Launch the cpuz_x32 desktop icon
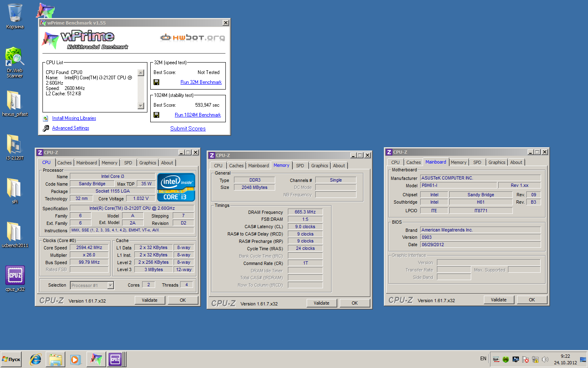Image resolution: width=588 pixels, height=368 pixels. click(15, 278)
